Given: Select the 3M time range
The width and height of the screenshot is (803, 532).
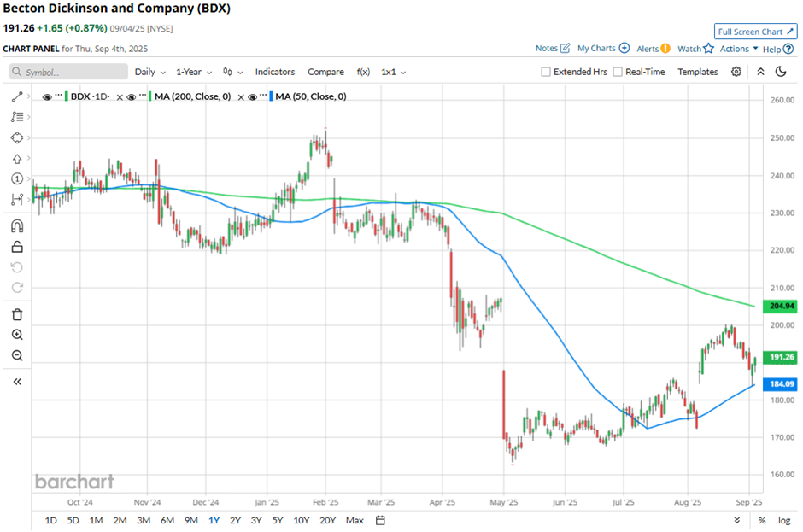Looking at the screenshot, I should pyautogui.click(x=144, y=520).
